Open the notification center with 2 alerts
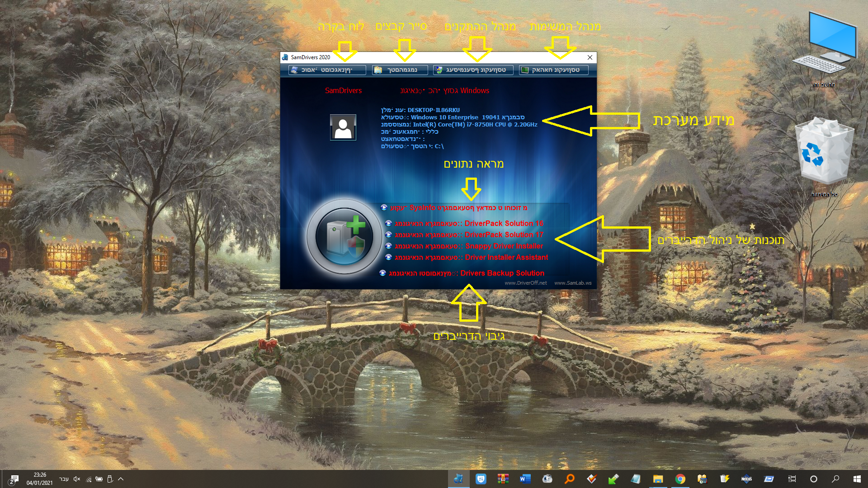Screen dimensions: 868x488 coord(14,479)
